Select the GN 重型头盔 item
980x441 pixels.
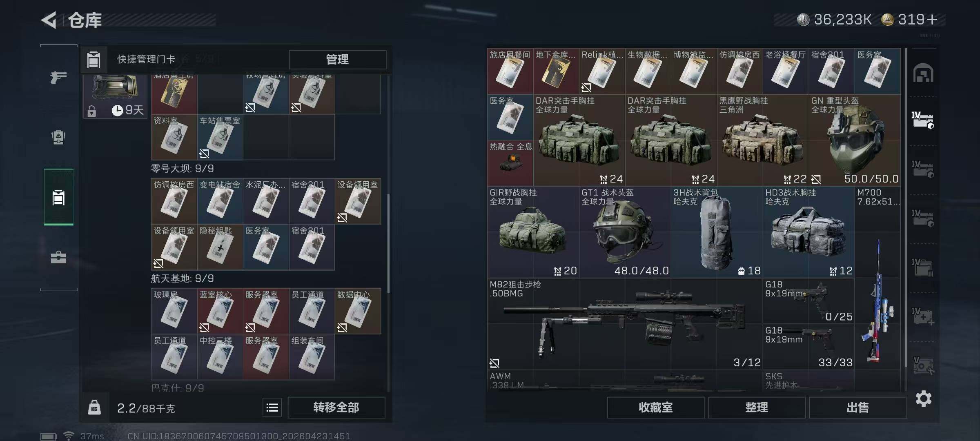[x=855, y=140]
